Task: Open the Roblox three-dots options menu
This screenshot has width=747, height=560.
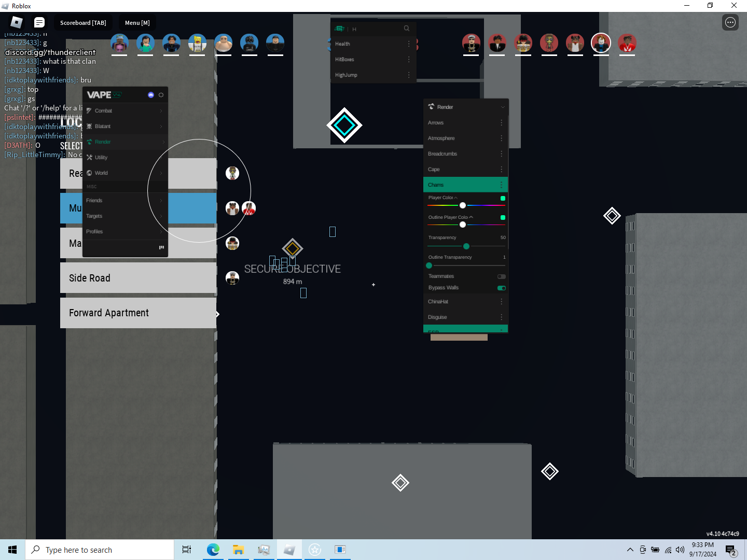Action: pos(730,22)
